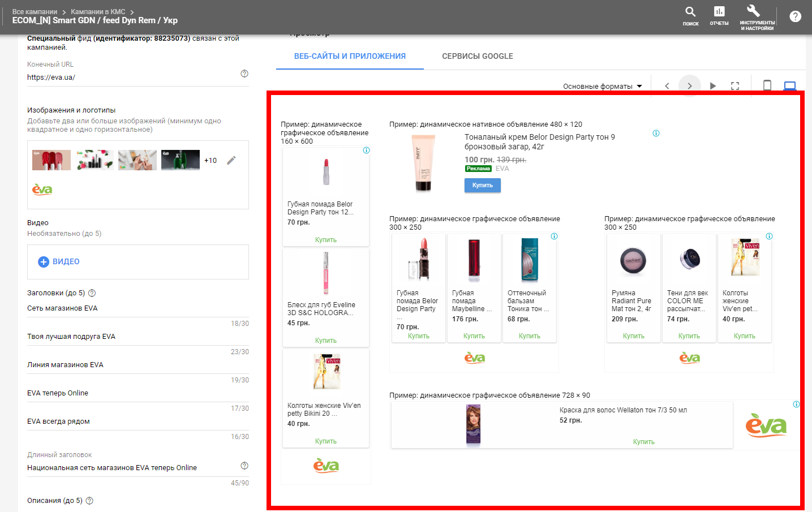Click Купить button in native ad
Image resolution: width=812 pixels, height=512 pixels.
click(x=482, y=185)
